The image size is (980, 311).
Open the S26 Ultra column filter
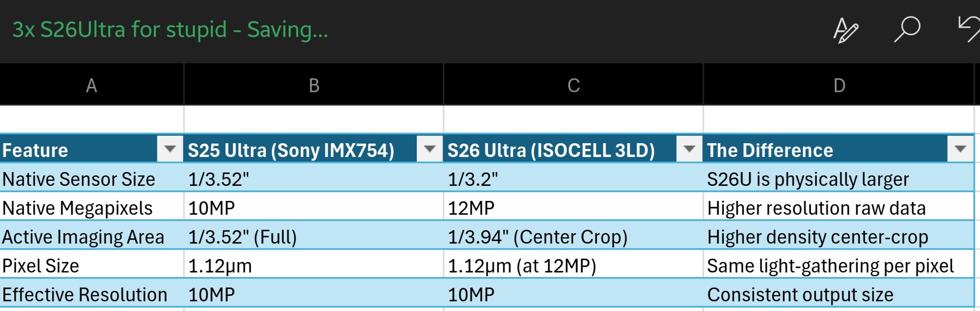689,149
